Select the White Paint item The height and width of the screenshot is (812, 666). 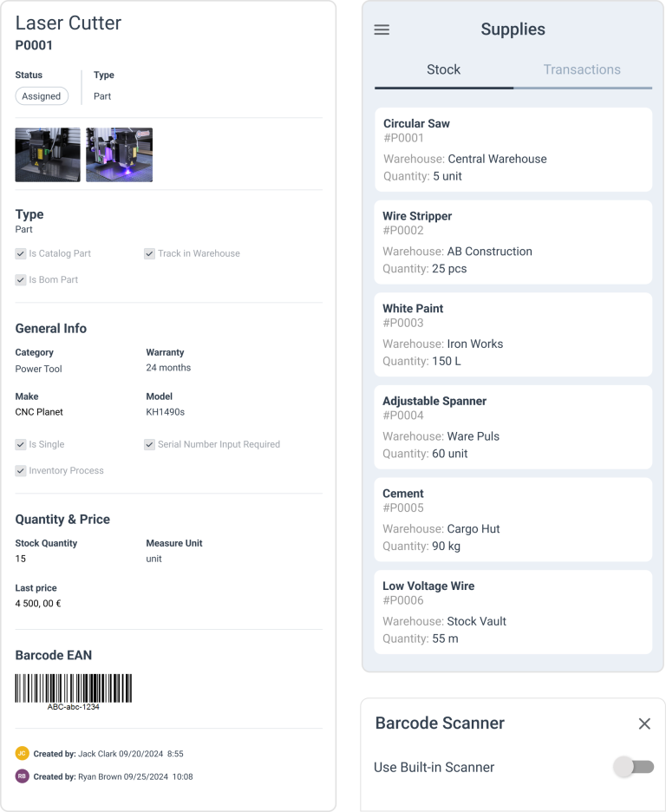tap(513, 334)
